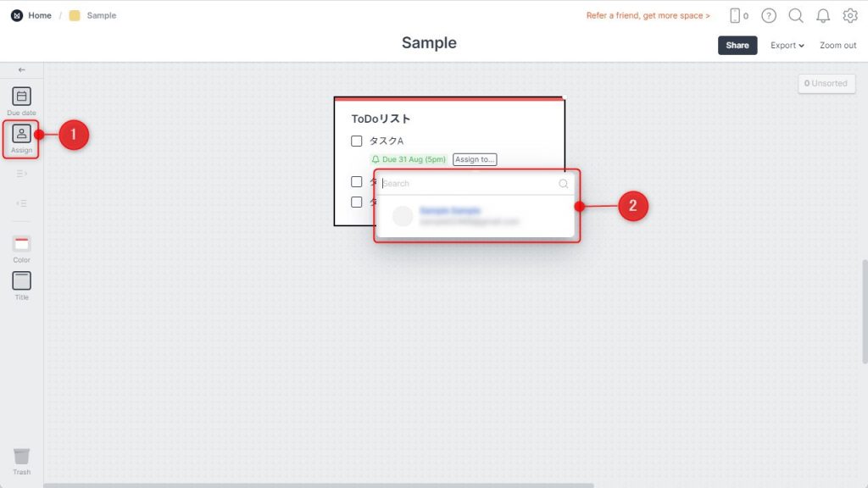This screenshot has height=488, width=868.
Task: Open the notifications bell
Action: 822,15
